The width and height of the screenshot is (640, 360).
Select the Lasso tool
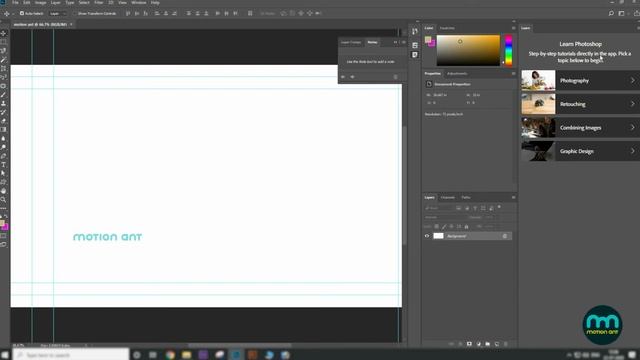(x=4, y=51)
